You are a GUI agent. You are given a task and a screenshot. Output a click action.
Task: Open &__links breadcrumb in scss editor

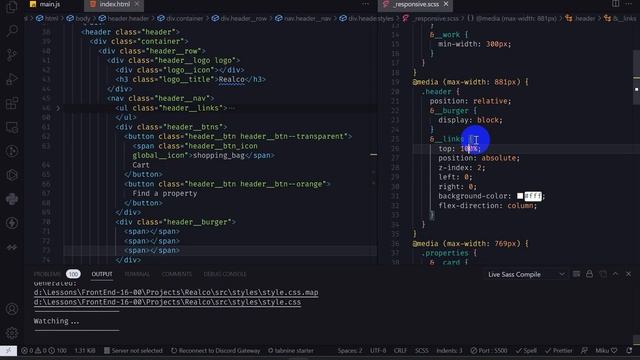click(620, 18)
